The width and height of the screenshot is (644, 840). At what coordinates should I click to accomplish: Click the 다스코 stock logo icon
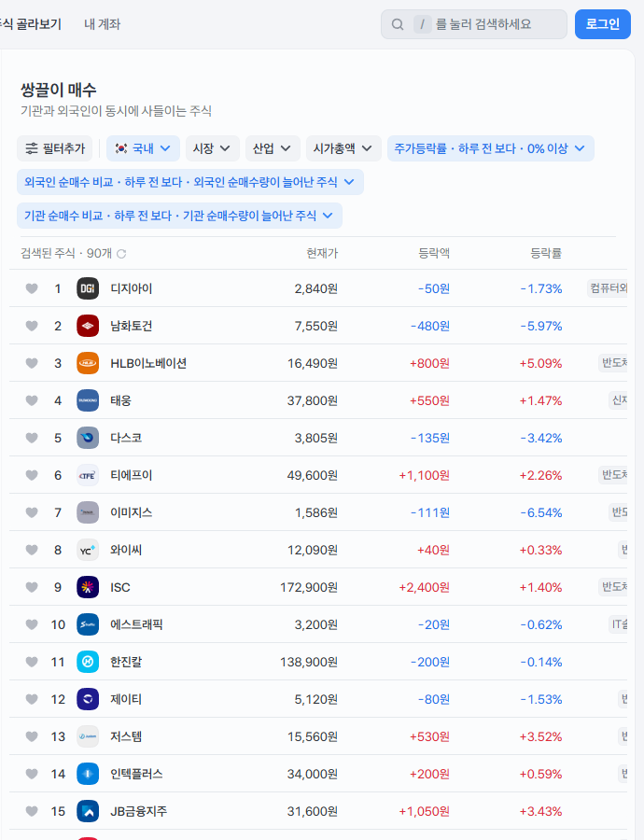[x=88, y=438]
